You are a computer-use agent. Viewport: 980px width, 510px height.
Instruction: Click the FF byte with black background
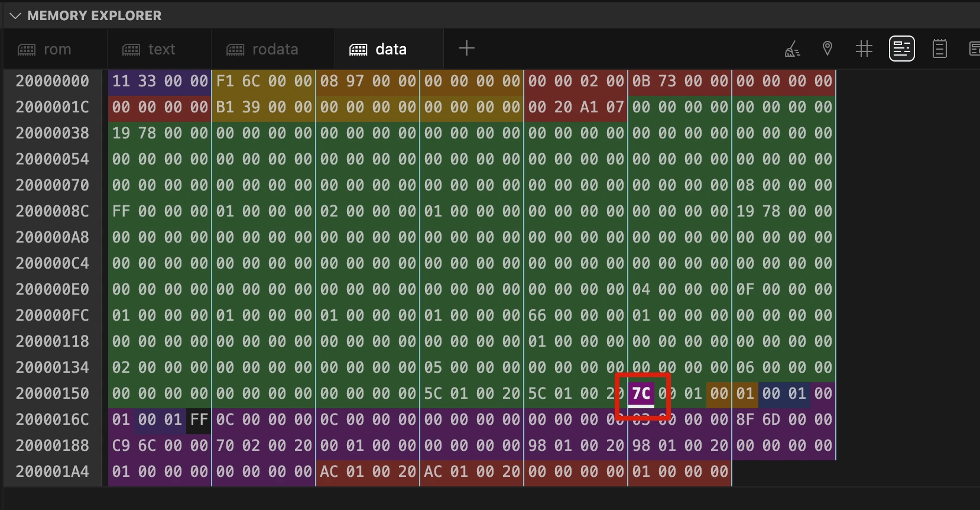tap(199, 419)
